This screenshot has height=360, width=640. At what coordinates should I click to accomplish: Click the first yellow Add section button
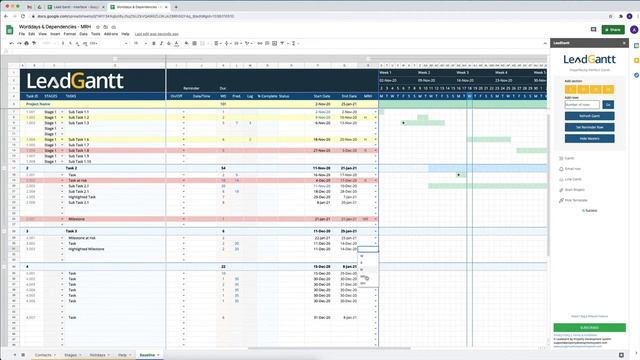[570, 89]
